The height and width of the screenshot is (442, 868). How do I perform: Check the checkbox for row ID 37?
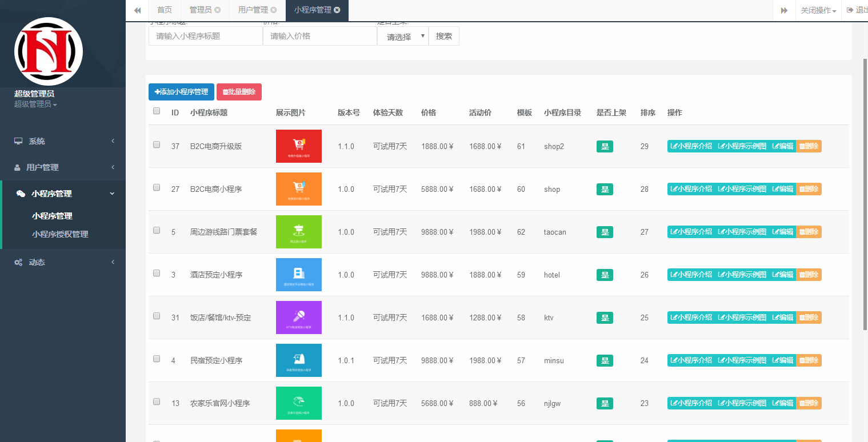(x=157, y=144)
